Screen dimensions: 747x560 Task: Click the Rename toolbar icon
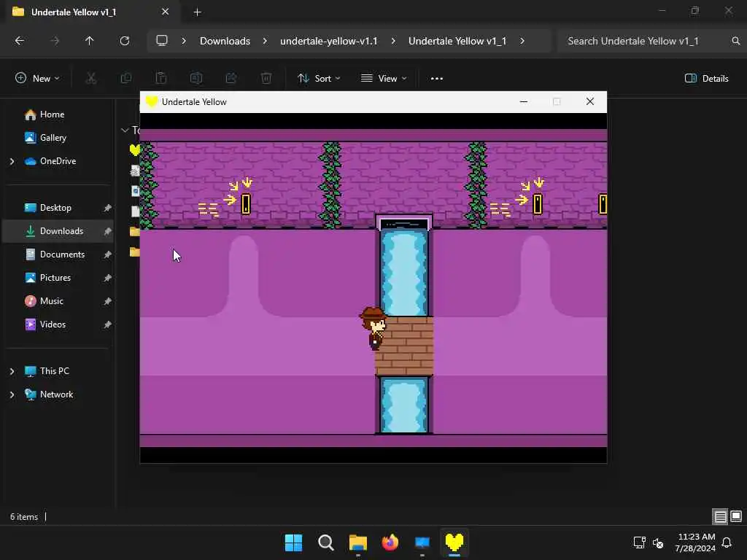(x=196, y=78)
